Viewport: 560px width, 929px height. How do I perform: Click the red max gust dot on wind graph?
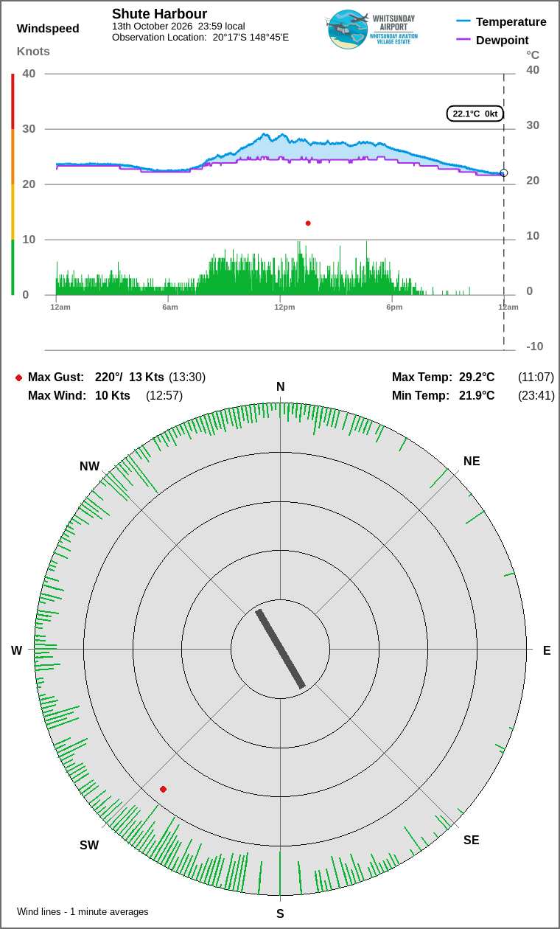pos(308,223)
